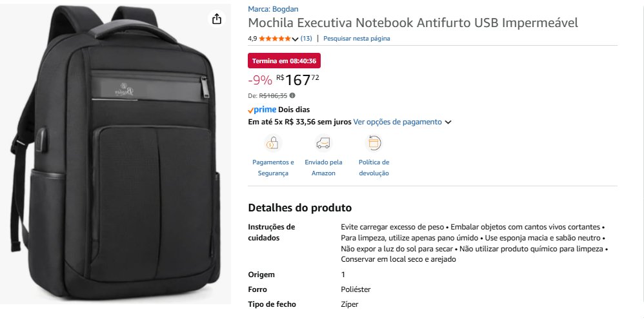Select the Política de devolução text link

[374, 168]
